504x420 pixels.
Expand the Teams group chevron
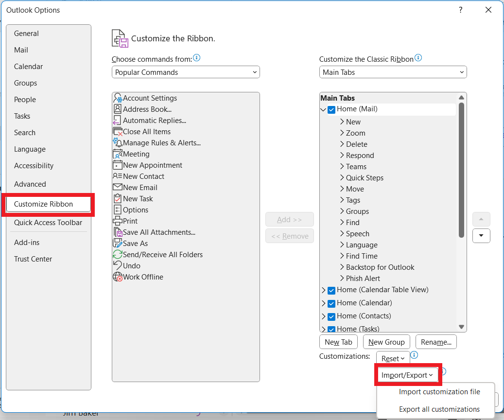[342, 166]
